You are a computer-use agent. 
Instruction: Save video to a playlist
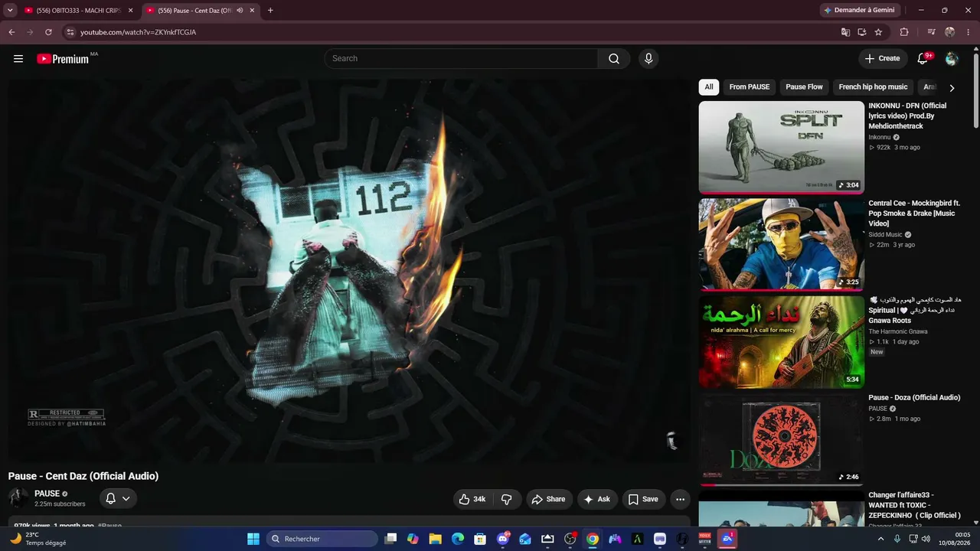click(x=644, y=499)
